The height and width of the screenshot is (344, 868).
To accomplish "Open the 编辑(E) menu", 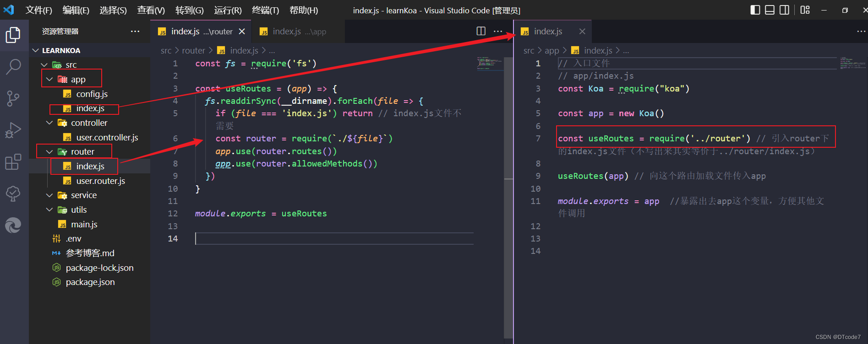I will (x=76, y=10).
